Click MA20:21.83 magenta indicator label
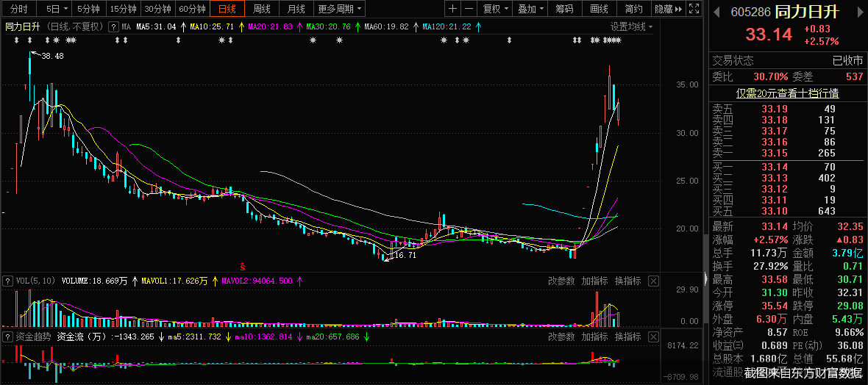This screenshot has width=868, height=385. [271, 26]
